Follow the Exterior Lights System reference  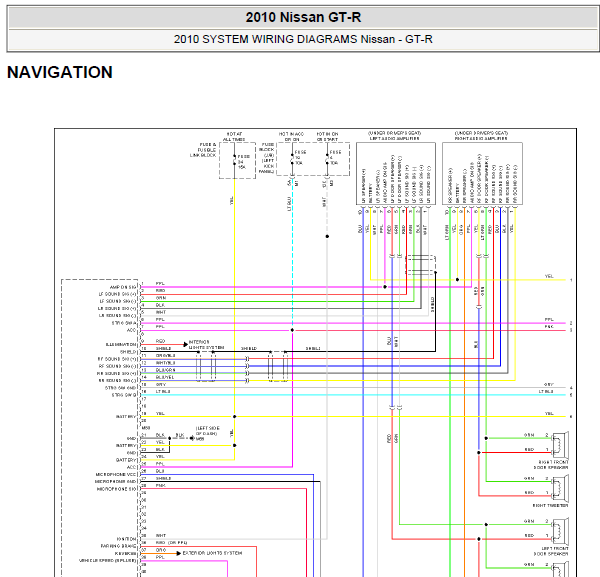point(212,553)
